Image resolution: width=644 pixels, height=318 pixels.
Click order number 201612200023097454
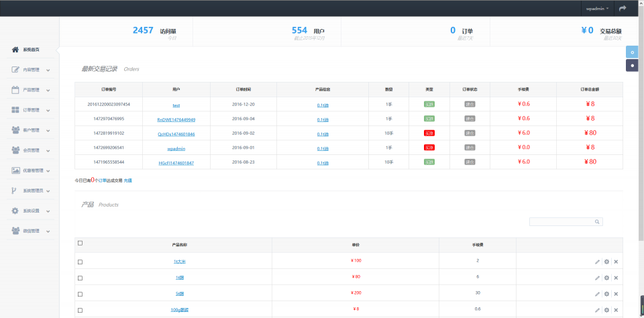click(109, 105)
